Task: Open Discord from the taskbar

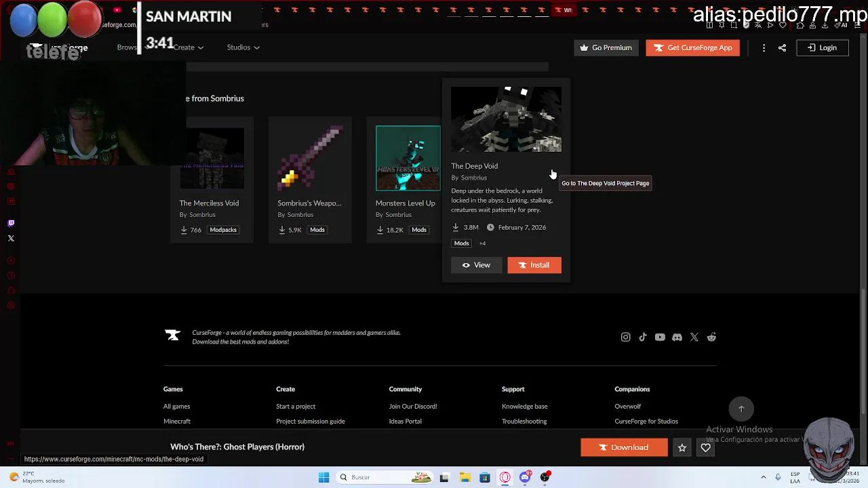Action: (525, 477)
